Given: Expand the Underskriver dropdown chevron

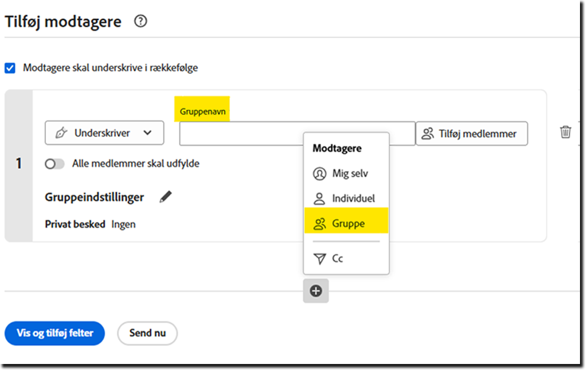Looking at the screenshot, I should click(147, 133).
